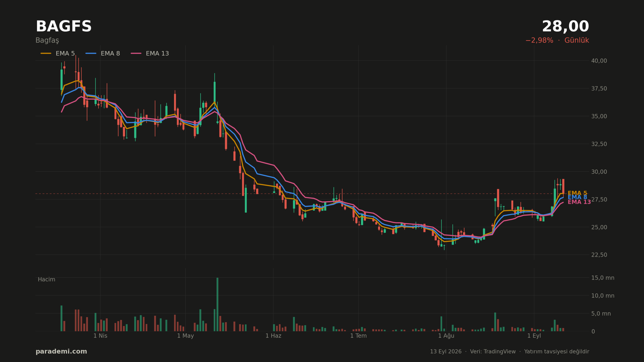644x362 pixels.
Task: Click the 1 Eyl date axis label
Action: tap(534, 336)
